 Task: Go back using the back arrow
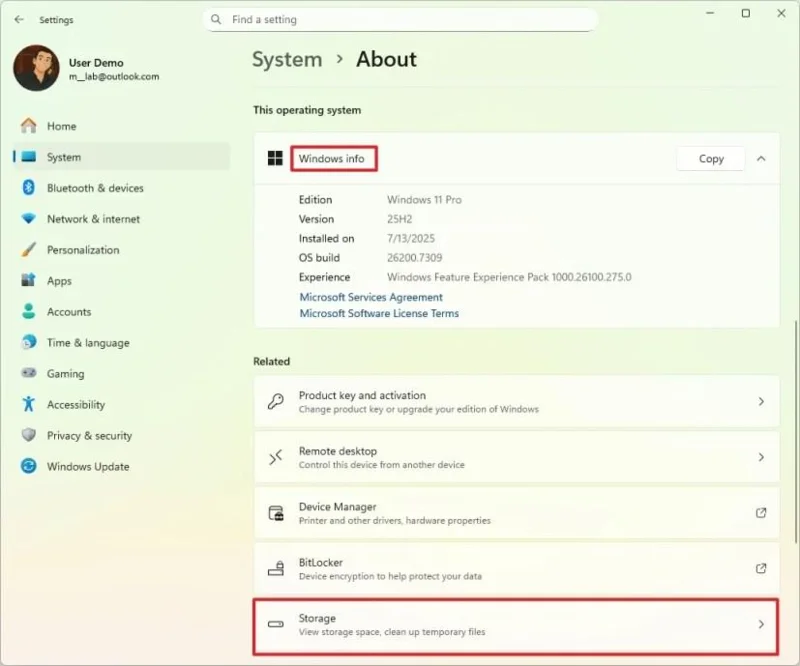19,19
